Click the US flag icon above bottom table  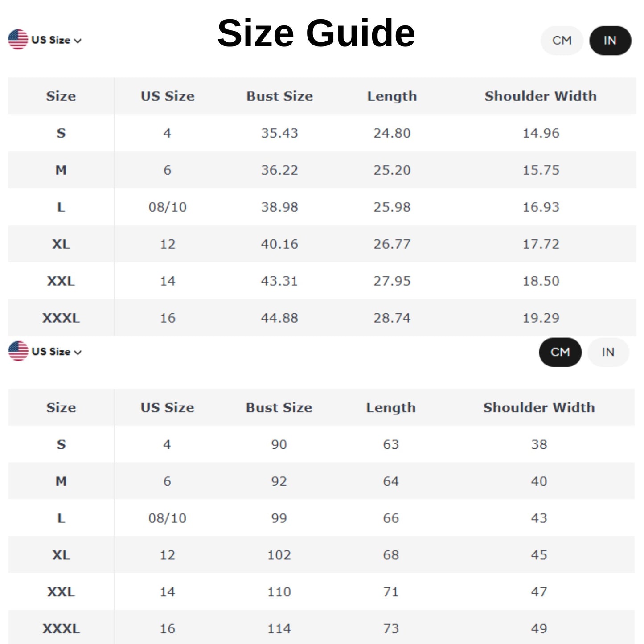18,351
